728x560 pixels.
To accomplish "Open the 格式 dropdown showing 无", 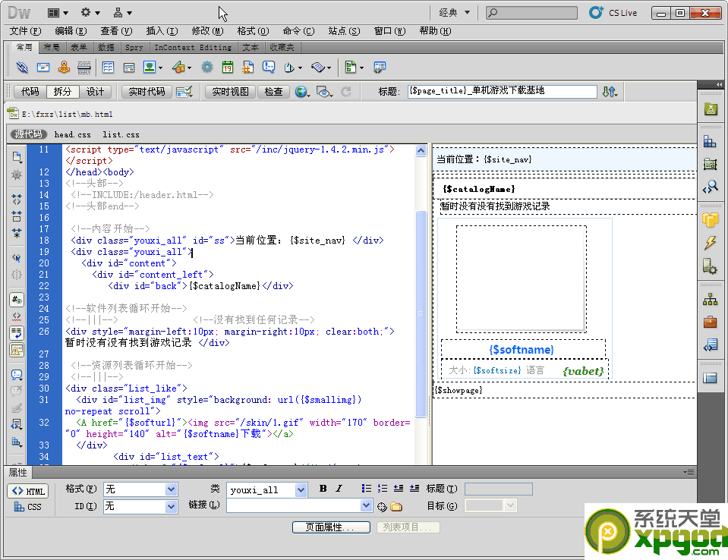I will [140, 489].
